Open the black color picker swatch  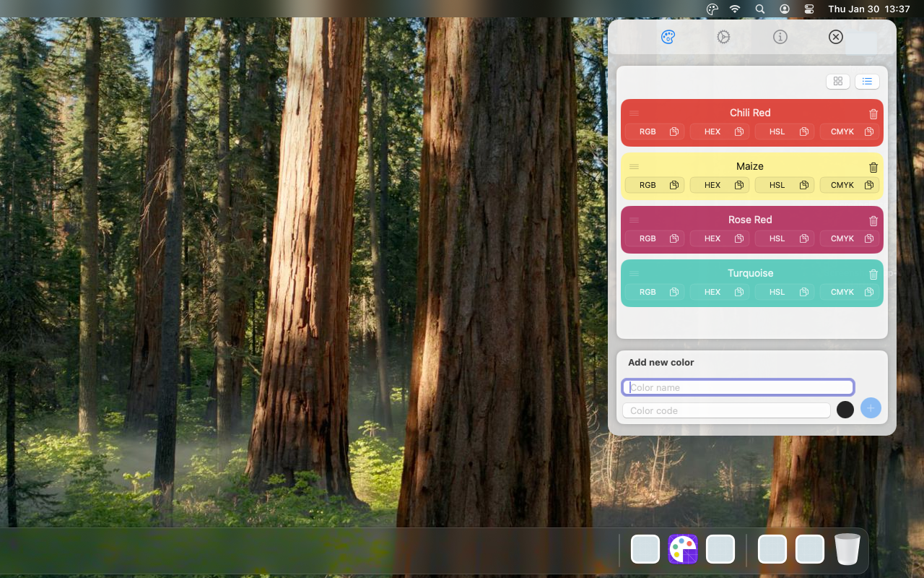845,410
